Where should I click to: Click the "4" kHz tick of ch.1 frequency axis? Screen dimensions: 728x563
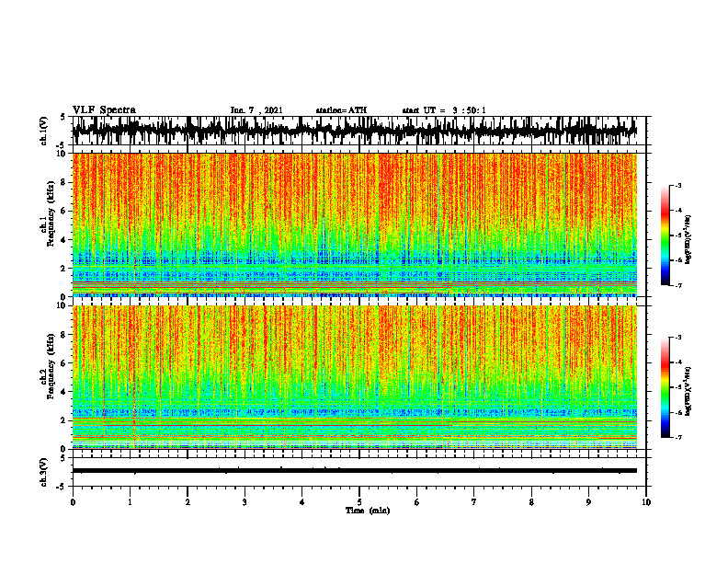click(64, 240)
